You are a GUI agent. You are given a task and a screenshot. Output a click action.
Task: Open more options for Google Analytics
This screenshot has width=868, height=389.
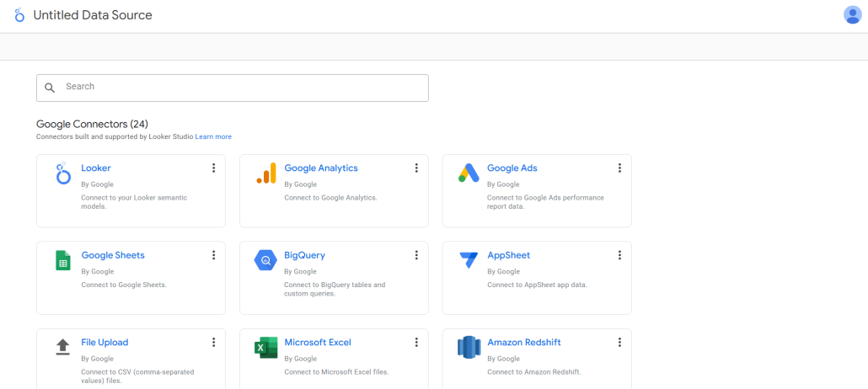click(416, 168)
